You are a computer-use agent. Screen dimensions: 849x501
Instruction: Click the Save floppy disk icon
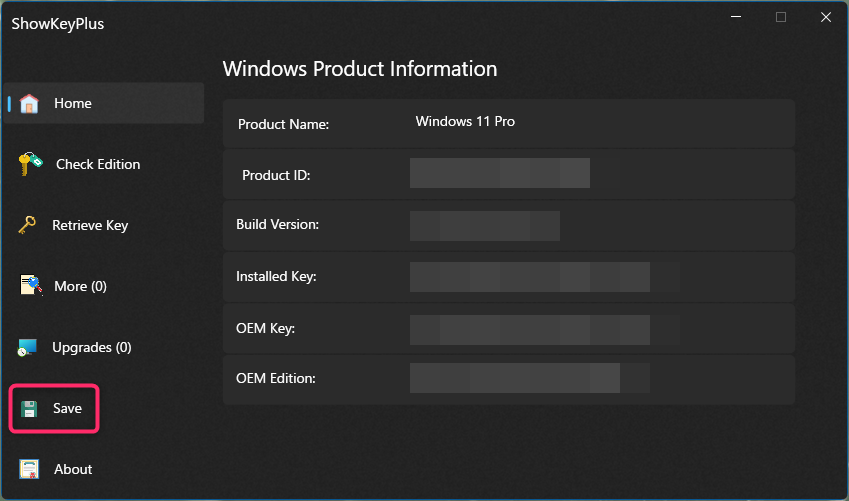[x=30, y=409]
